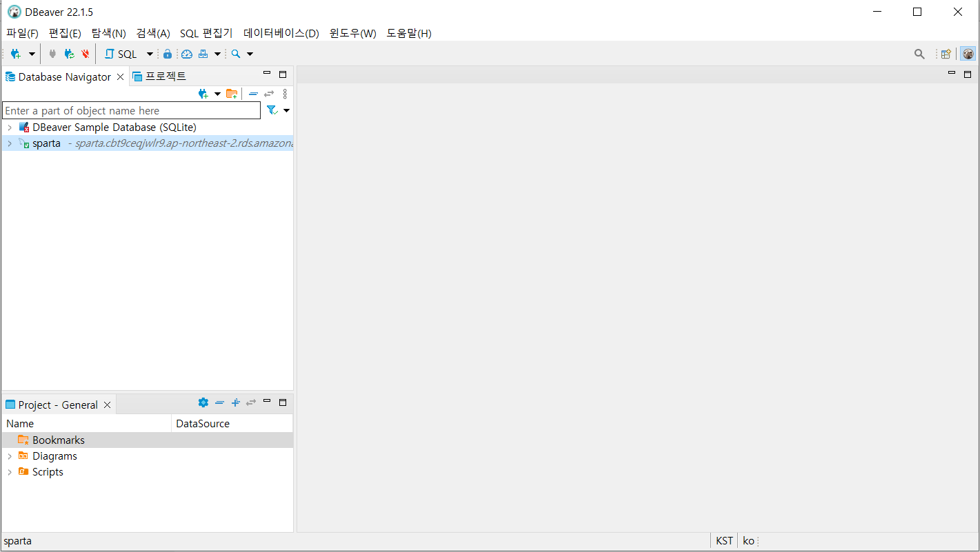Minimize the Project - General panel
This screenshot has width=980, height=552.
click(267, 401)
